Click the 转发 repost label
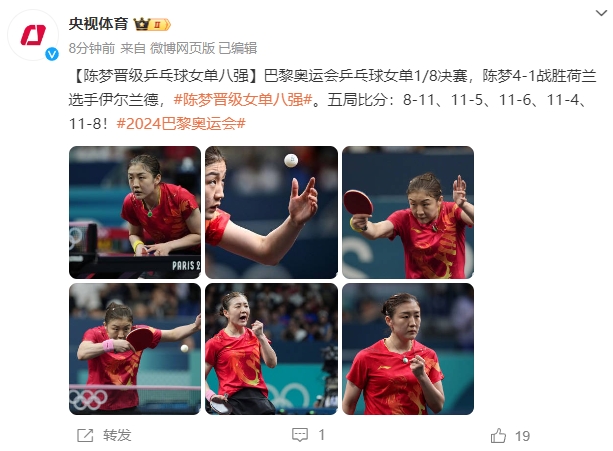 tap(117, 435)
